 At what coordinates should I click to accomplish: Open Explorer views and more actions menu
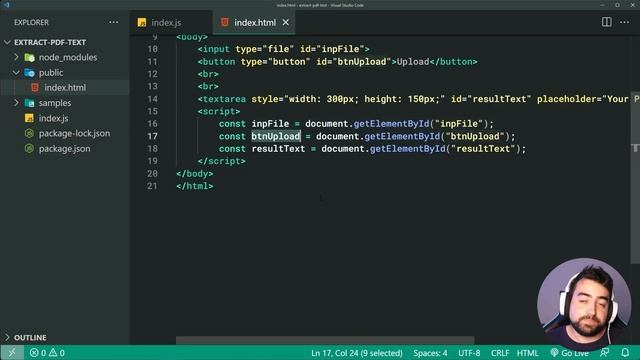pyautogui.click(x=113, y=22)
